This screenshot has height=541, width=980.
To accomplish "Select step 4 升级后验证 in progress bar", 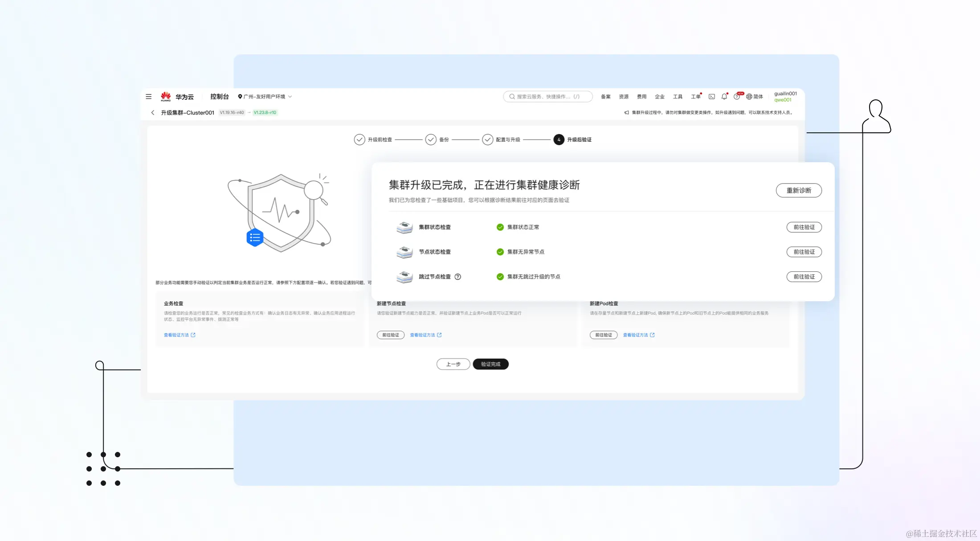I will coord(559,139).
